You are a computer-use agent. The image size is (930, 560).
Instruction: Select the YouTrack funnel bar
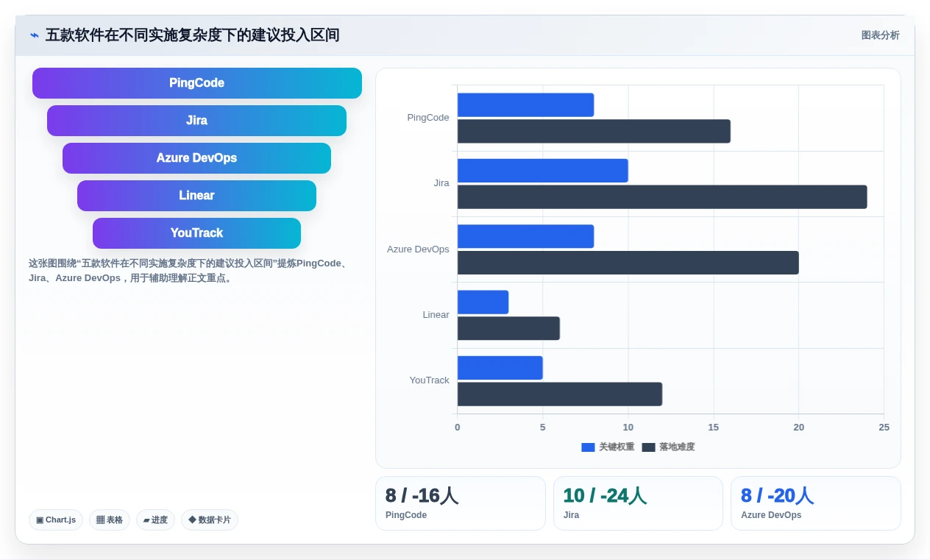pyautogui.click(x=197, y=233)
